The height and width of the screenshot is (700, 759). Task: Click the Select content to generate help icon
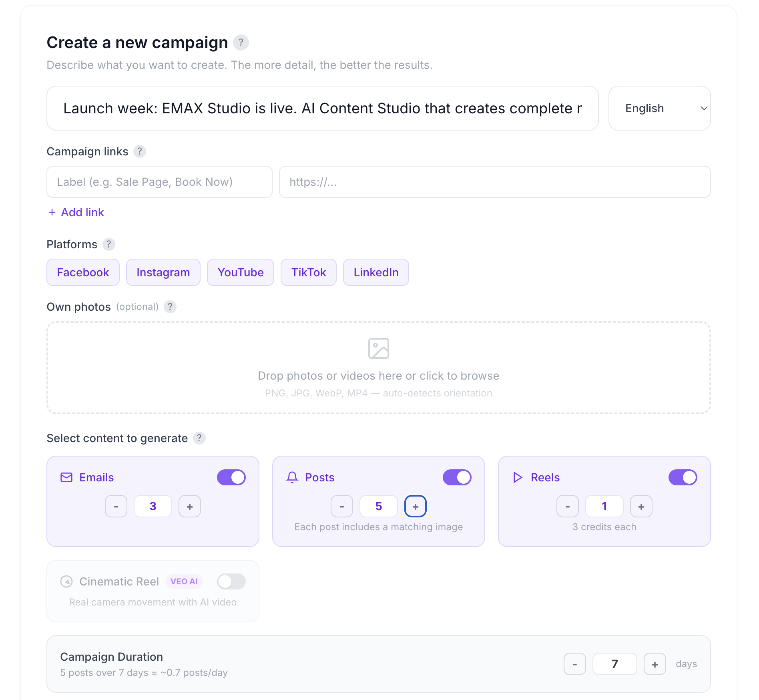click(x=199, y=438)
